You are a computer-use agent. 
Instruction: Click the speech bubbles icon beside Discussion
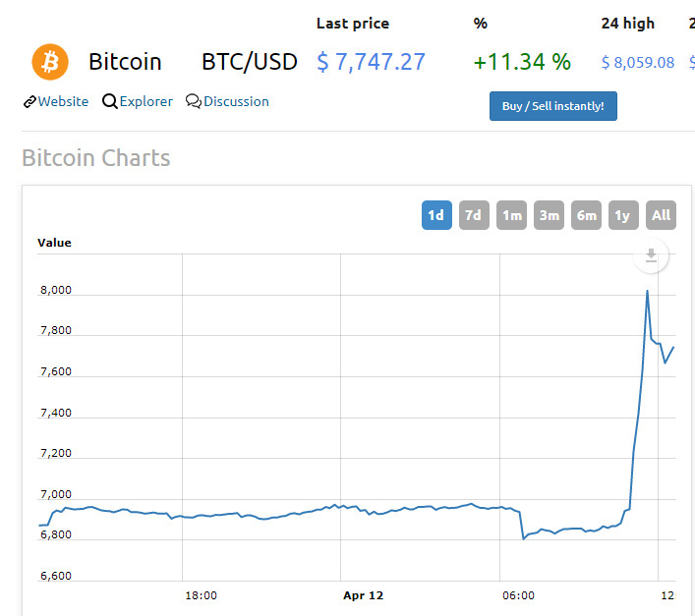[193, 101]
